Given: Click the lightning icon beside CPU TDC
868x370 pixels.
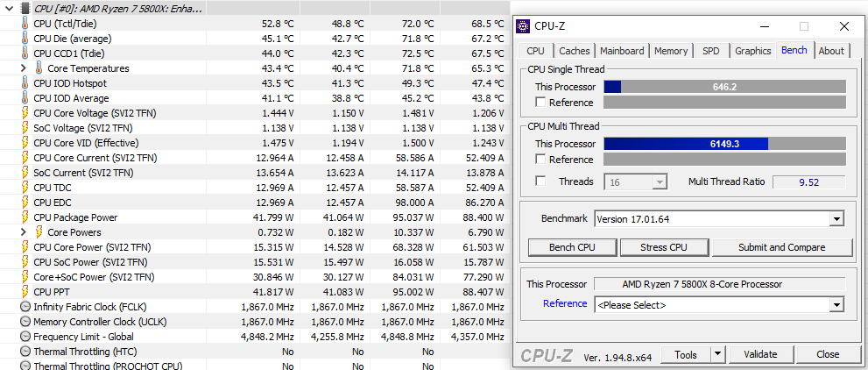Looking at the screenshot, I should [25, 188].
